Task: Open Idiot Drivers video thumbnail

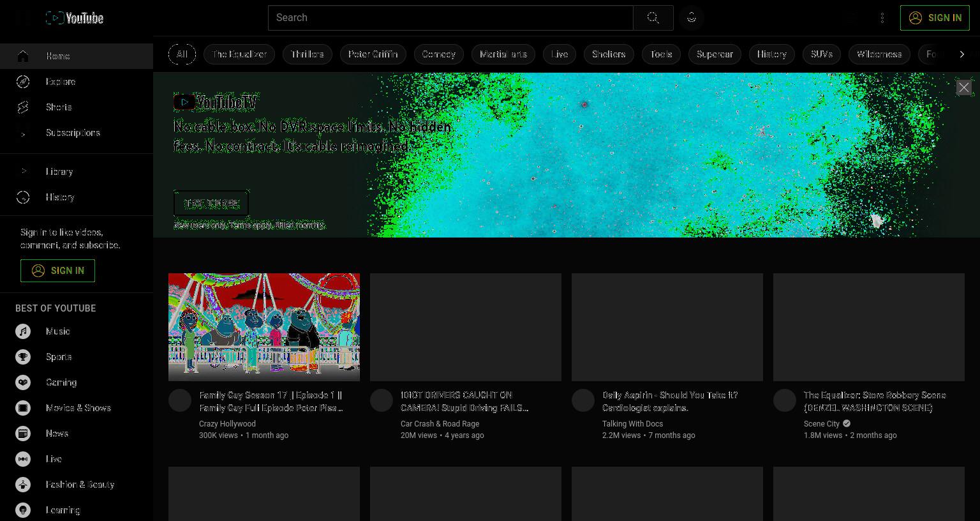Action: click(466, 327)
